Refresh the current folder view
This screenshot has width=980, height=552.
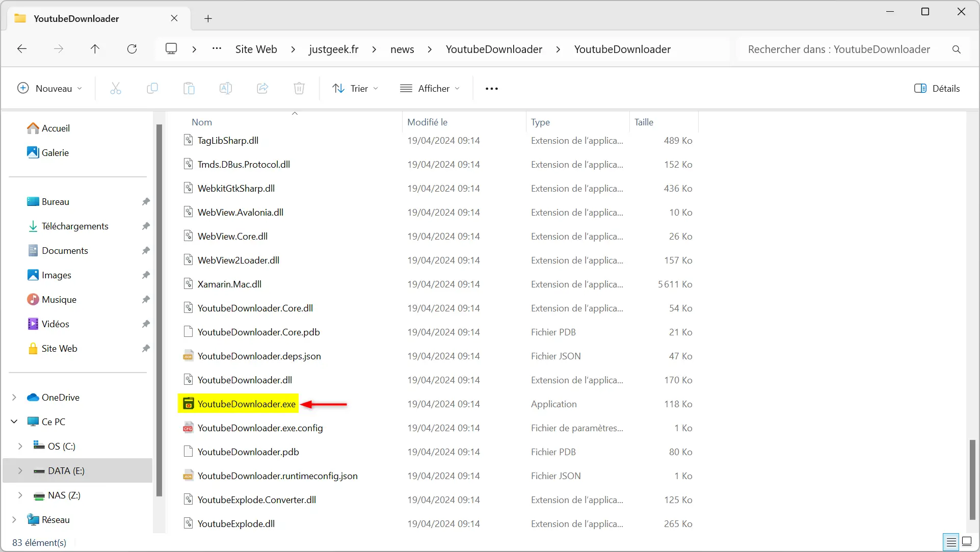(132, 49)
